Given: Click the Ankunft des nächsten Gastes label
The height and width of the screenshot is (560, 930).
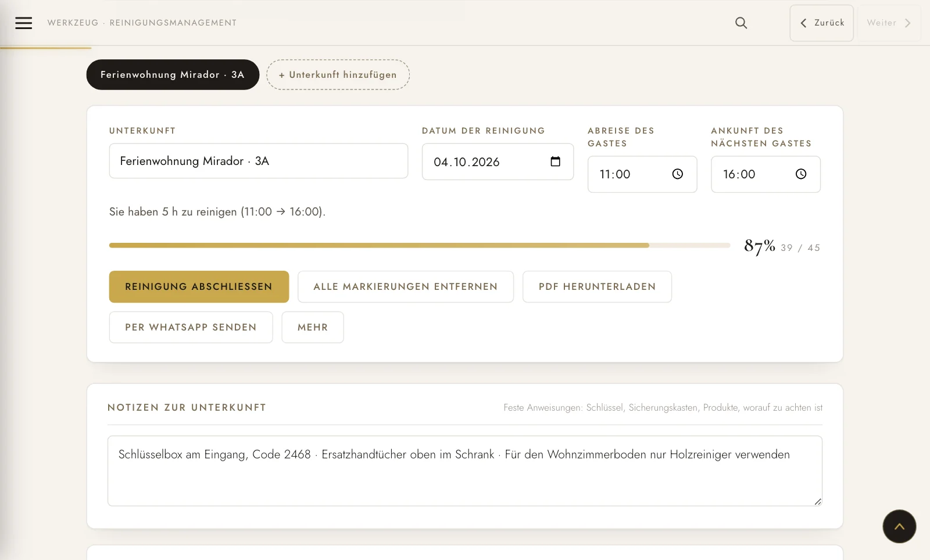Looking at the screenshot, I should [761, 137].
